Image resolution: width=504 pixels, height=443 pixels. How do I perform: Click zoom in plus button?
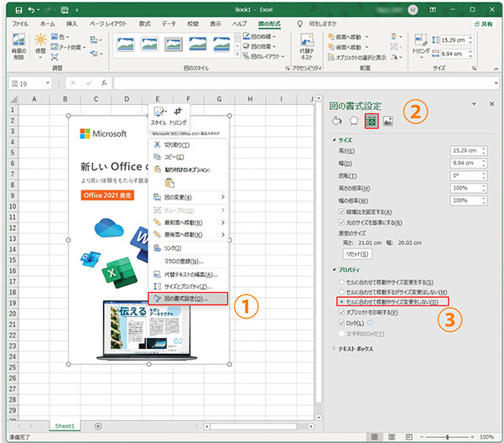point(472,437)
